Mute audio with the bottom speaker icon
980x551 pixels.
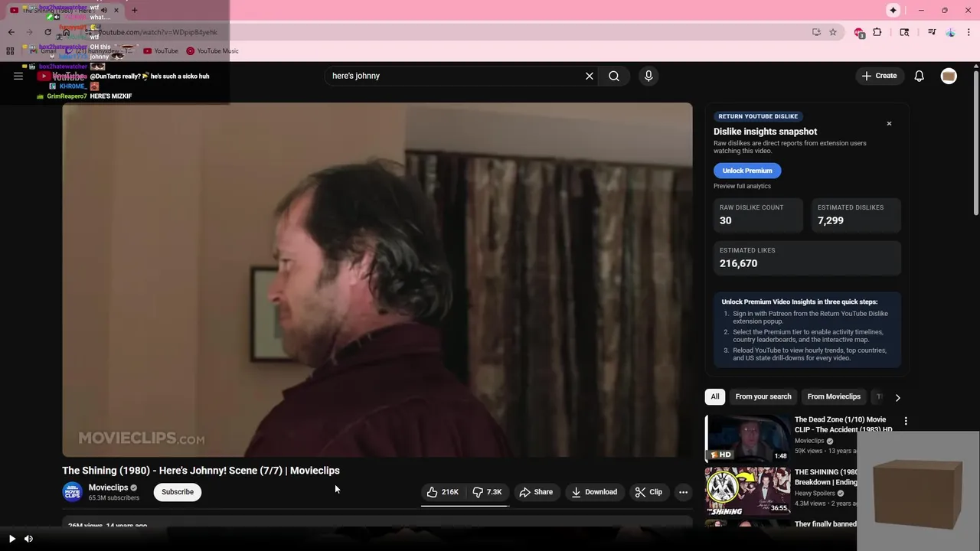(x=28, y=539)
